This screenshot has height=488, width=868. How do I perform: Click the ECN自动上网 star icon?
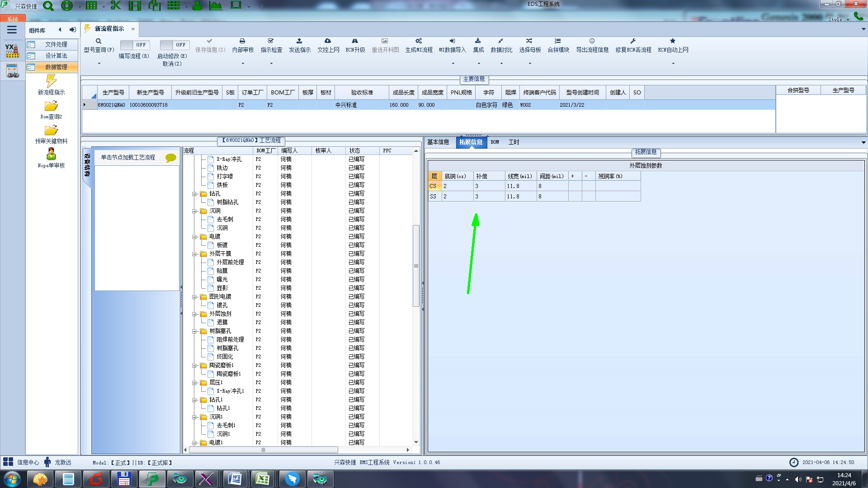[673, 41]
